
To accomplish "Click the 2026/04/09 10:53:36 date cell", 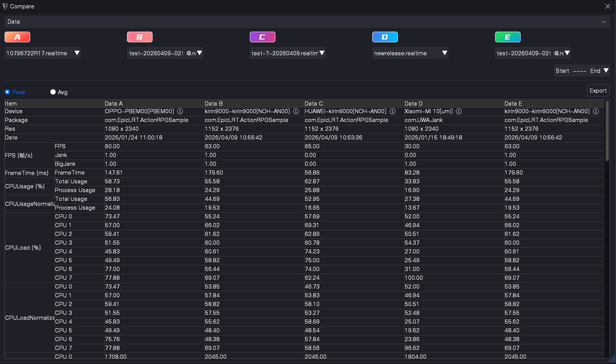I will [x=333, y=138].
